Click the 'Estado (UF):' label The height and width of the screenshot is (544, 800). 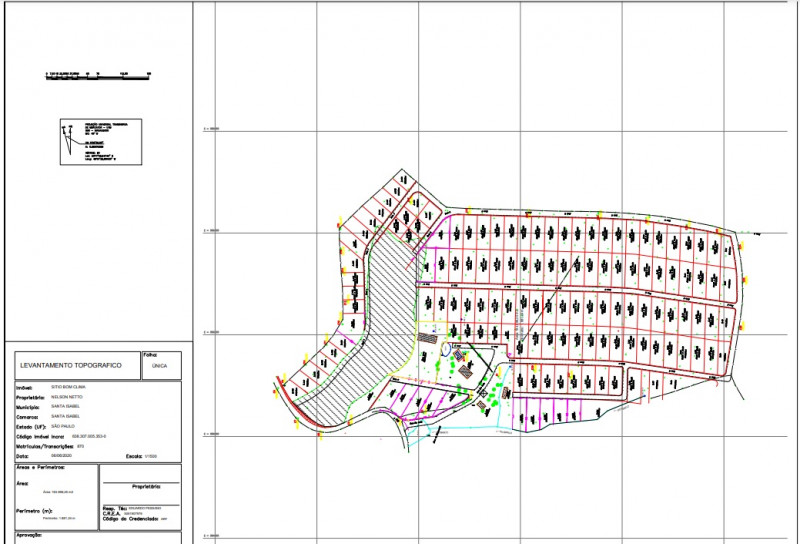coord(31,427)
